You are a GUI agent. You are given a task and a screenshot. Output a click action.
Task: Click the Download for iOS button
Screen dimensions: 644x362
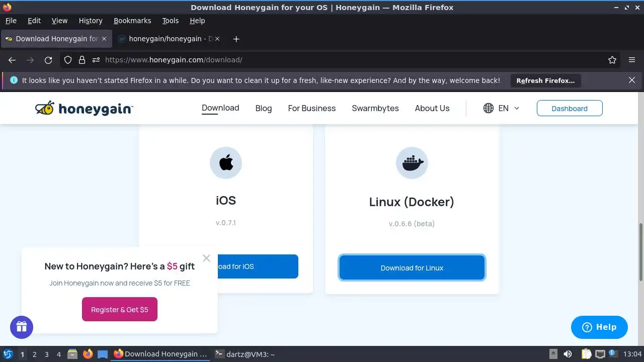coord(258,266)
